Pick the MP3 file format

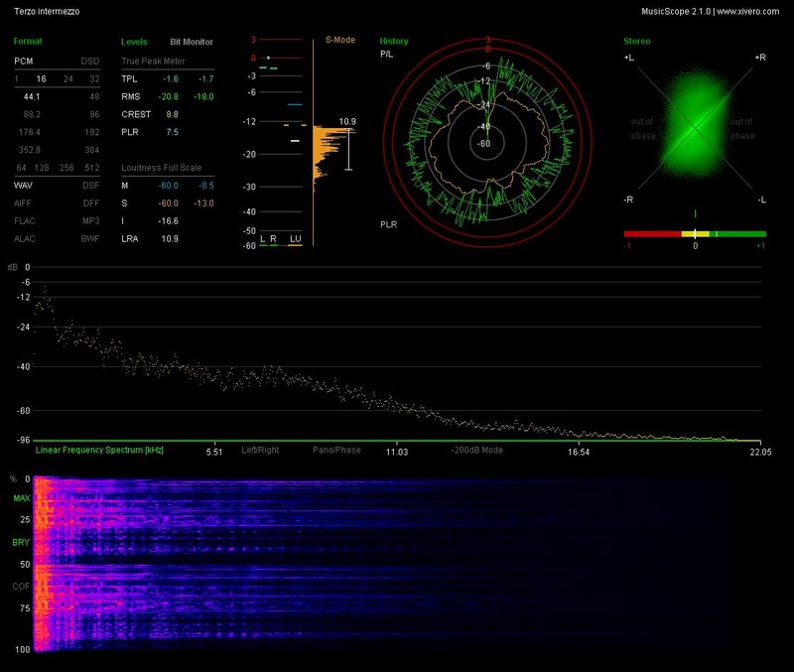pos(90,220)
